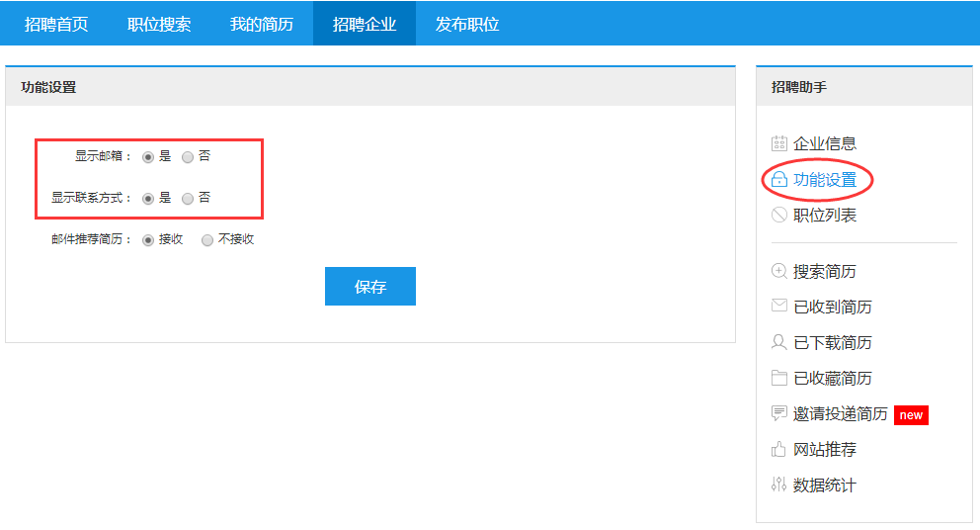This screenshot has height=530, width=980.
Task: Choose 接收 for 邮件推荐简历
Action: coord(148,240)
